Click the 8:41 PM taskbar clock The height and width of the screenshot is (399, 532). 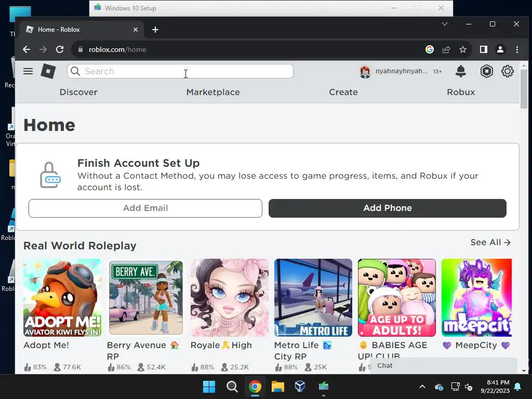[x=495, y=387]
